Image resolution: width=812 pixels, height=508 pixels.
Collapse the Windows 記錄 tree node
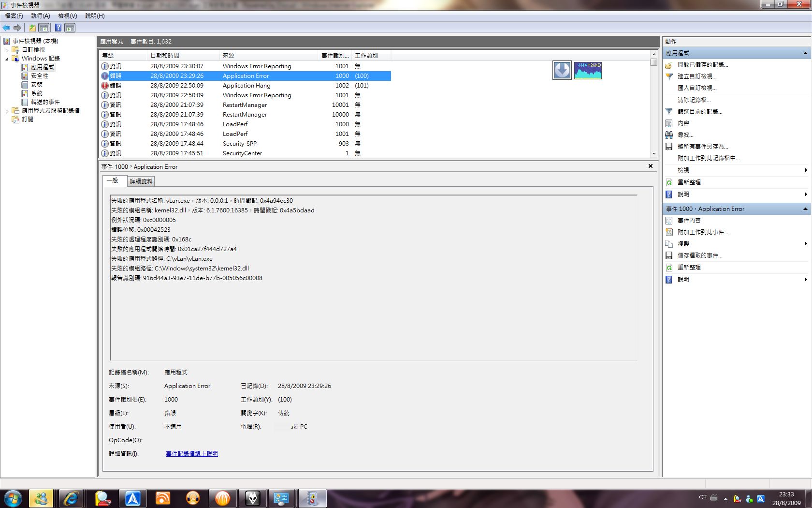coord(7,59)
